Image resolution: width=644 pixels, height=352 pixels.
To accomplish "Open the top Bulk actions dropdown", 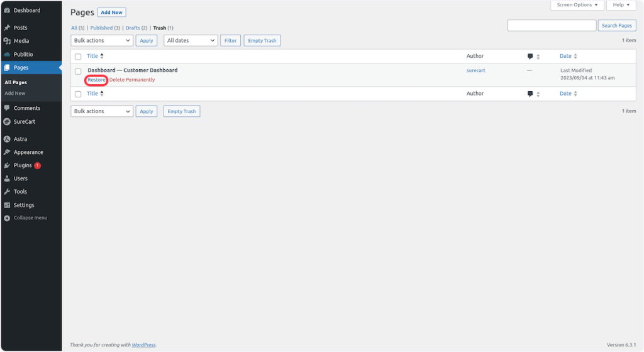I will 102,40.
